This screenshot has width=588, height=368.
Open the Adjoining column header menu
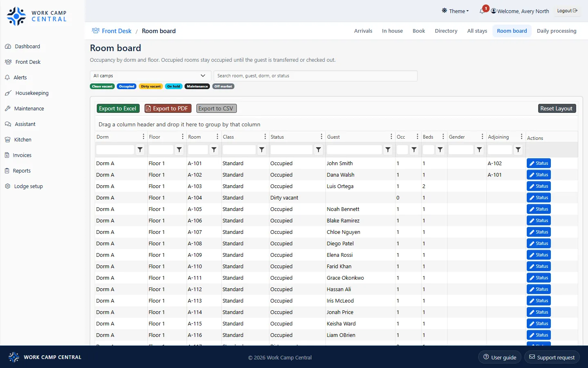pos(521,137)
